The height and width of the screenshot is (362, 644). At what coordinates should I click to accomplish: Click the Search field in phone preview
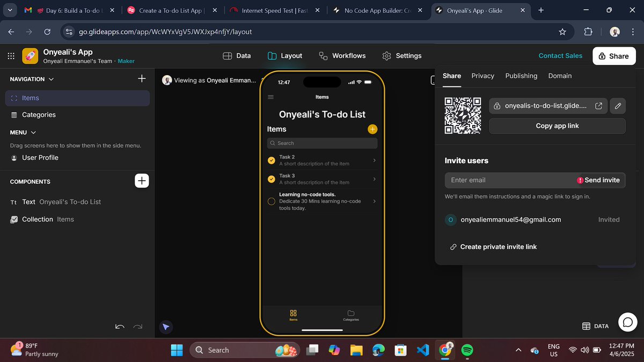(x=322, y=143)
